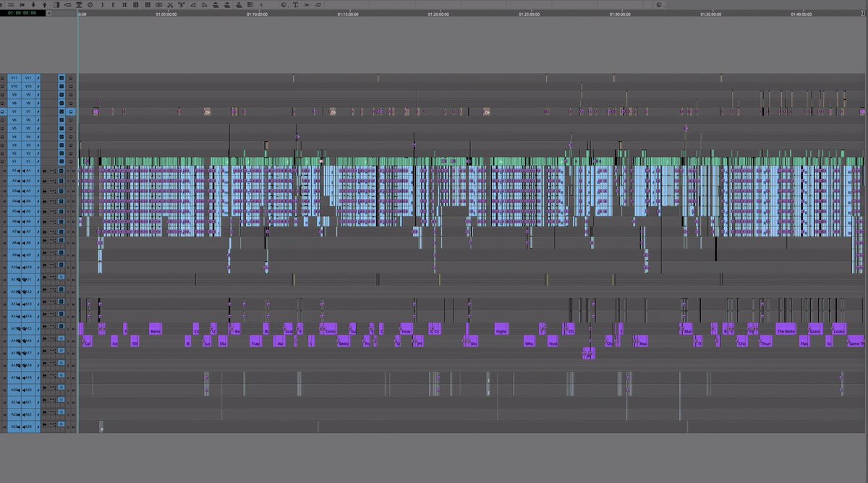
Task: Mute the A1 audio track
Action: pos(72,171)
